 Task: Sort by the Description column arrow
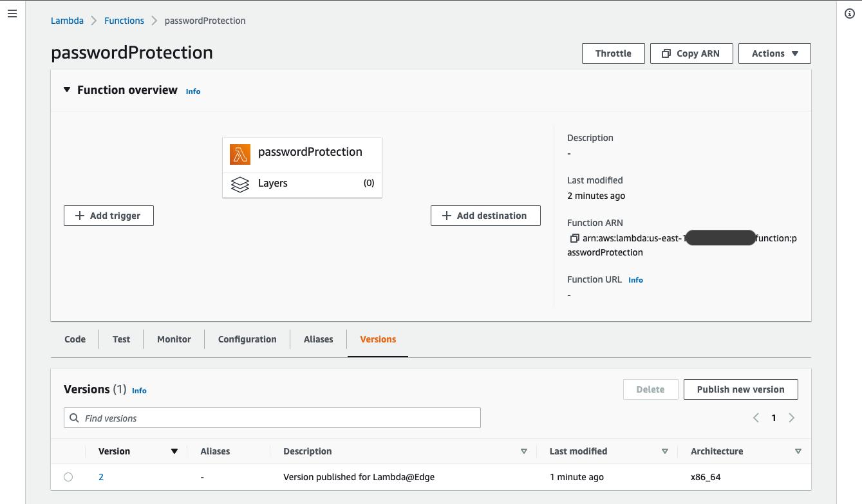523,451
